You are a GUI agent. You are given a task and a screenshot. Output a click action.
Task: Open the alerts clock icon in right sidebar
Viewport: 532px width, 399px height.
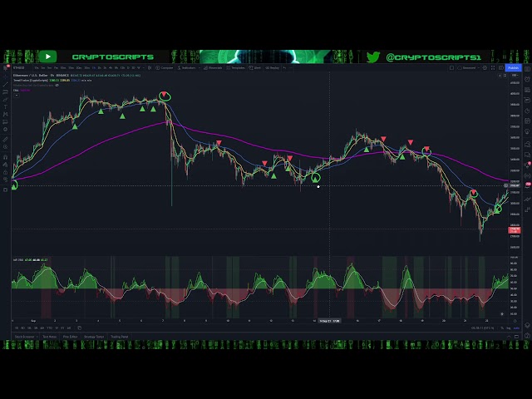tap(527, 80)
